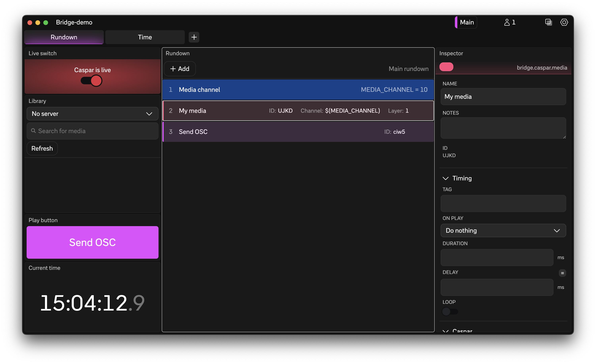Open the settings gear icon
Screen dimensions: 596x364
coord(564,22)
